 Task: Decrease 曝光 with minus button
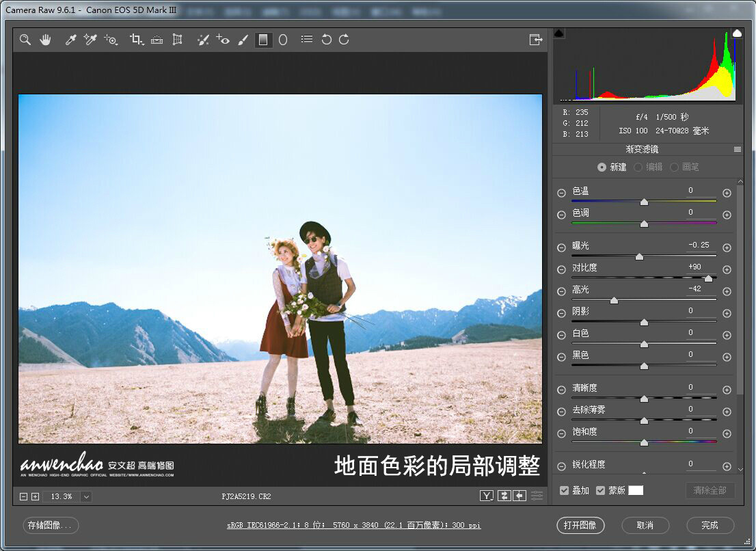point(561,247)
